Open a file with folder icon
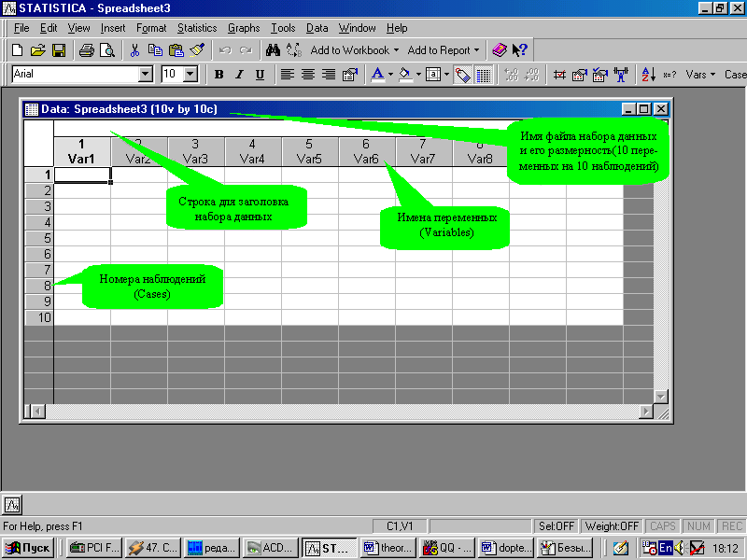 point(37,50)
